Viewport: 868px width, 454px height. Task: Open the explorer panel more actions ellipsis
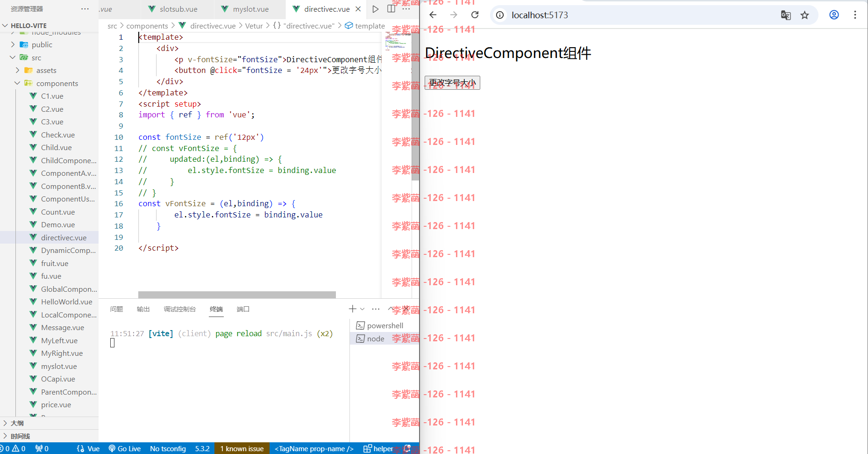tap(85, 9)
